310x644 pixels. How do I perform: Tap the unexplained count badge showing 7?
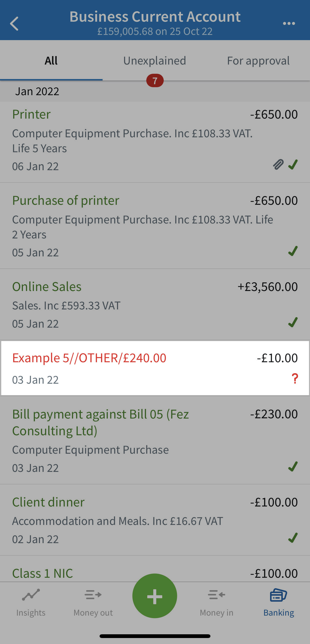(x=155, y=80)
